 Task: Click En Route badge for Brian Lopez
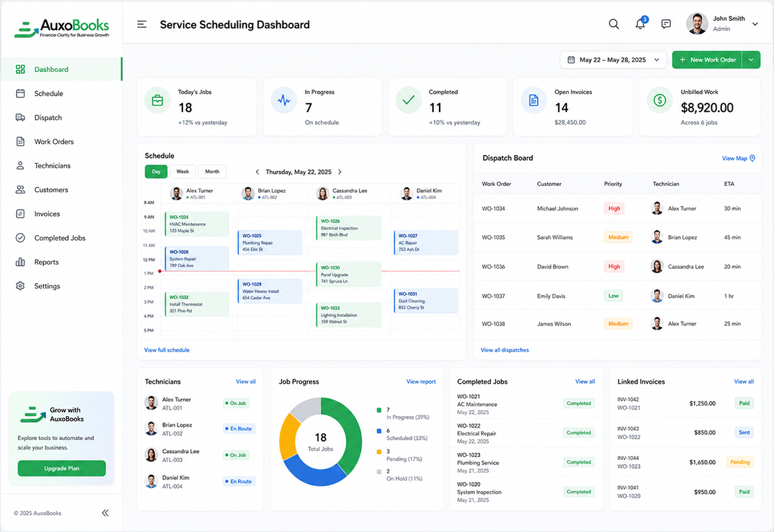pyautogui.click(x=238, y=429)
